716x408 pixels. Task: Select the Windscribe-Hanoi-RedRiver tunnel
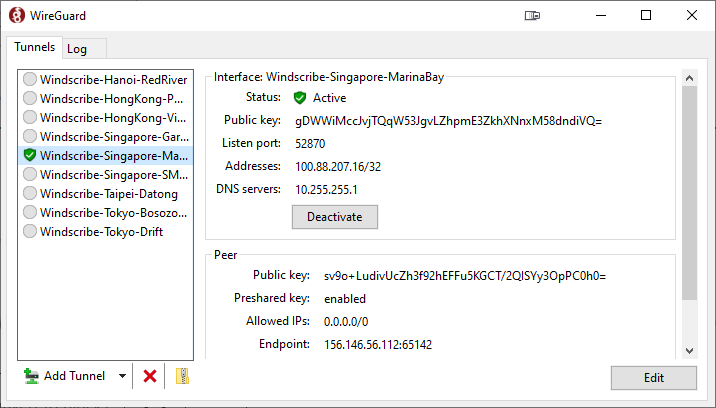coord(105,79)
